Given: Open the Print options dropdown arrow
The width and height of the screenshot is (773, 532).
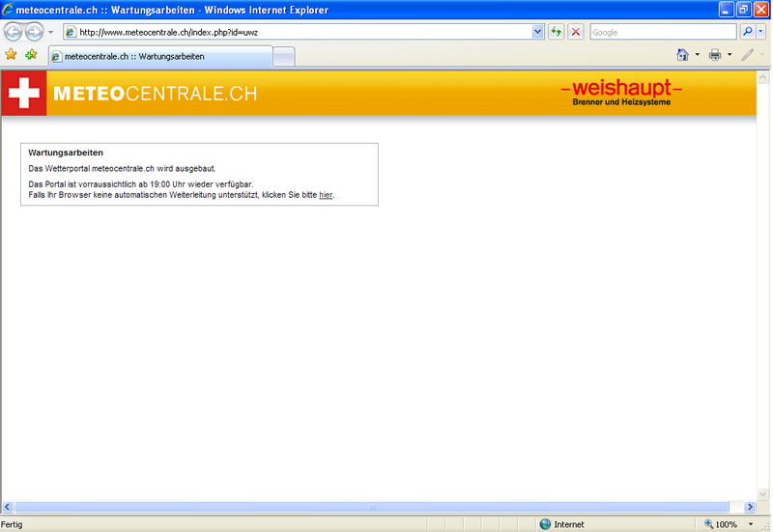Looking at the screenshot, I should (x=729, y=55).
